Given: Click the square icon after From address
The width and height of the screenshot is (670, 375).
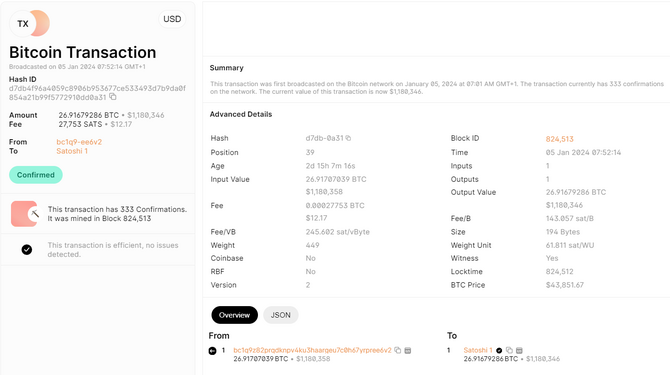Looking at the screenshot, I should coord(408,350).
